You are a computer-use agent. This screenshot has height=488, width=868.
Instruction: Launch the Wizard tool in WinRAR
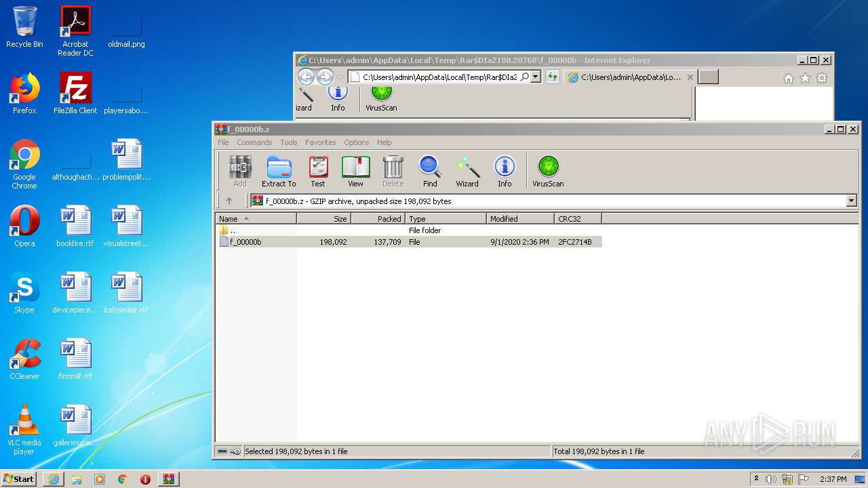coord(467,171)
